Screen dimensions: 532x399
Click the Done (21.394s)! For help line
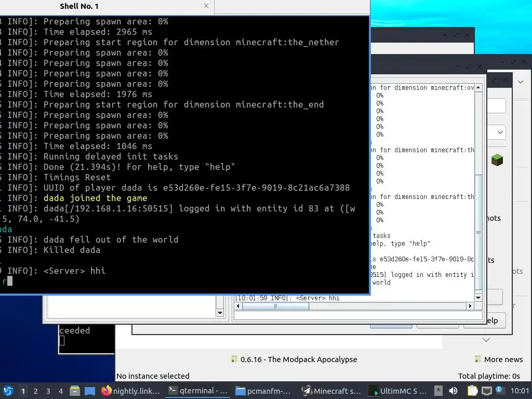139,167
